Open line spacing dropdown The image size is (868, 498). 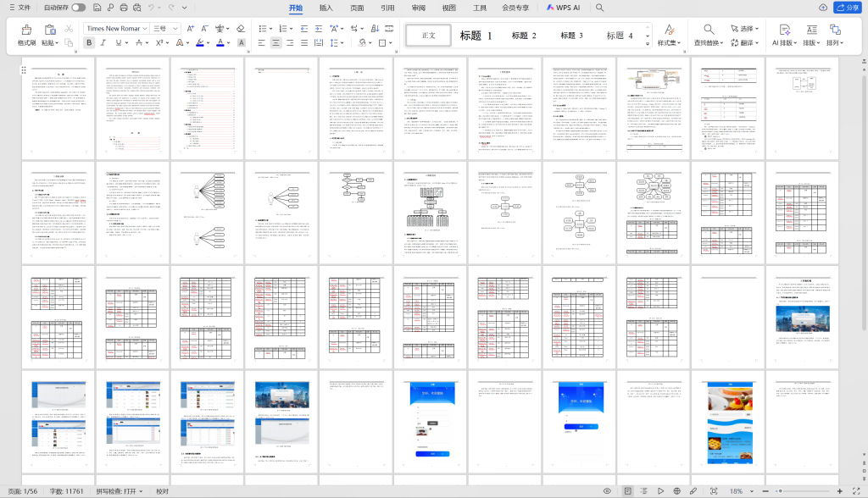coord(342,43)
